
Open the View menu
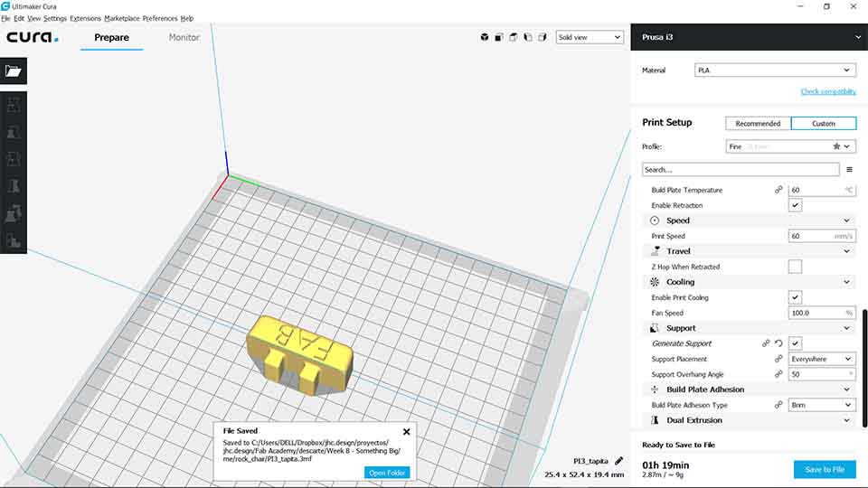(33, 18)
